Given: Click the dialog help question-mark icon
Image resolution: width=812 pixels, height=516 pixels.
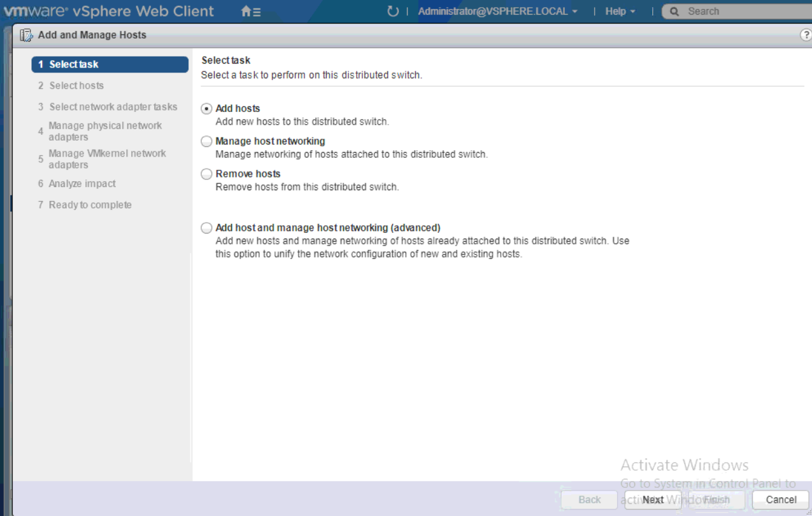Looking at the screenshot, I should point(806,35).
